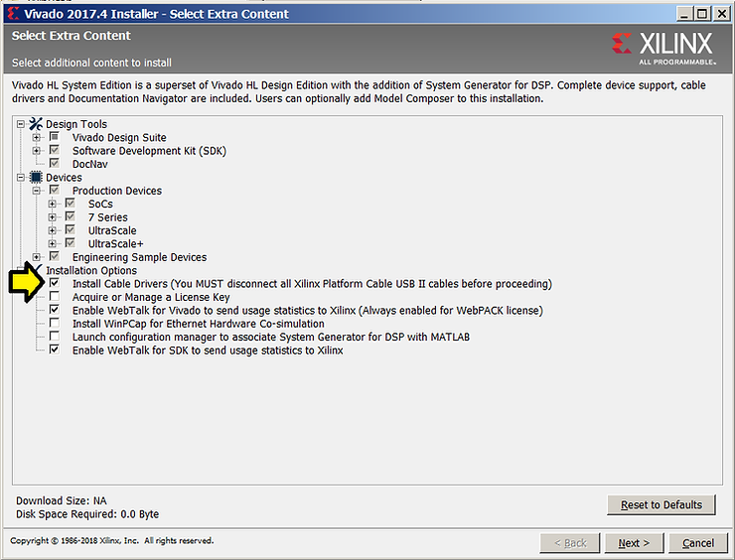Click Reset to Defaults button

(x=661, y=504)
